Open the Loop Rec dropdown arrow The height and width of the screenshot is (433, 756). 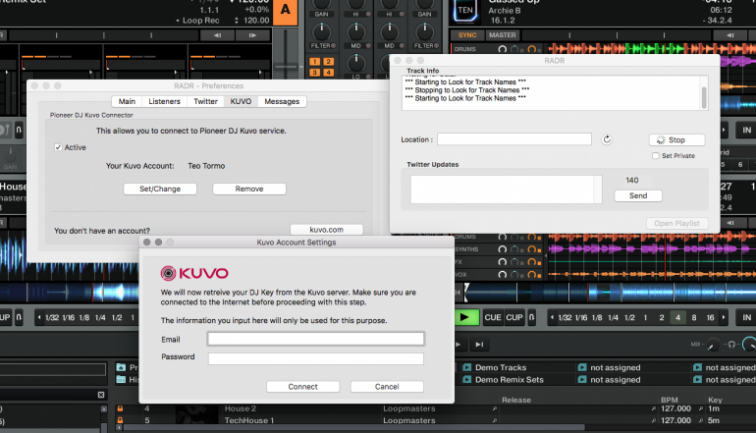[x=177, y=21]
